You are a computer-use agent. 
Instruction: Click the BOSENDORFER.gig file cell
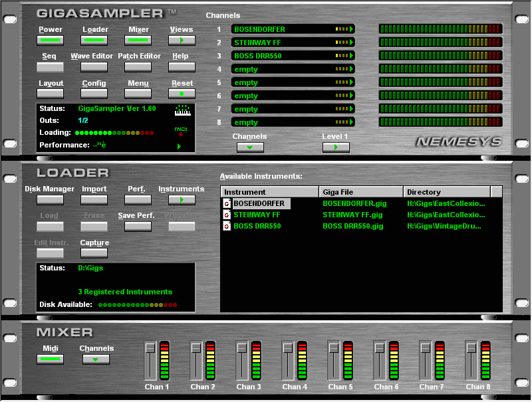pyautogui.click(x=354, y=204)
